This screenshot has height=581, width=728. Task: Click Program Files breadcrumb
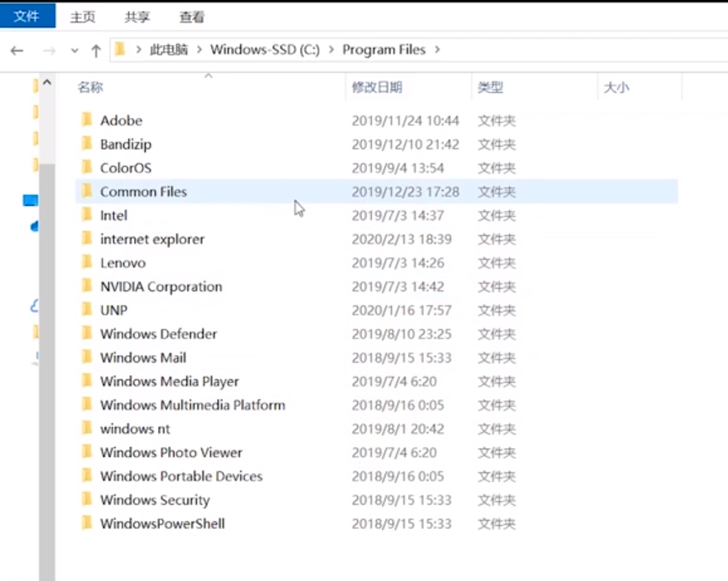pos(384,49)
